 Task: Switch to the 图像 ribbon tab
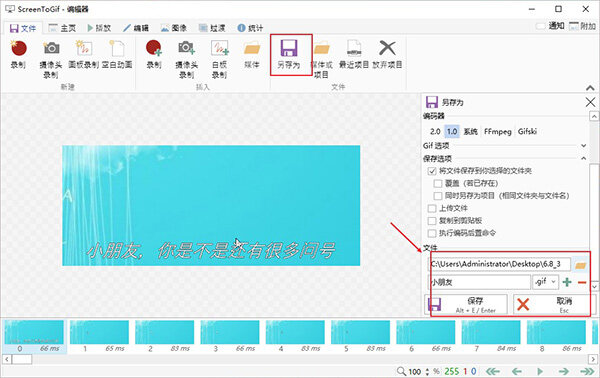click(x=174, y=28)
